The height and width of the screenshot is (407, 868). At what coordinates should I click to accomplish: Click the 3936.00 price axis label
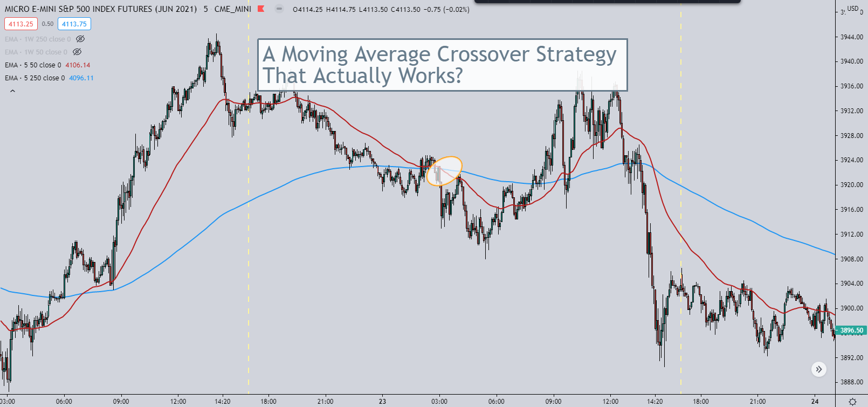pyautogui.click(x=852, y=86)
